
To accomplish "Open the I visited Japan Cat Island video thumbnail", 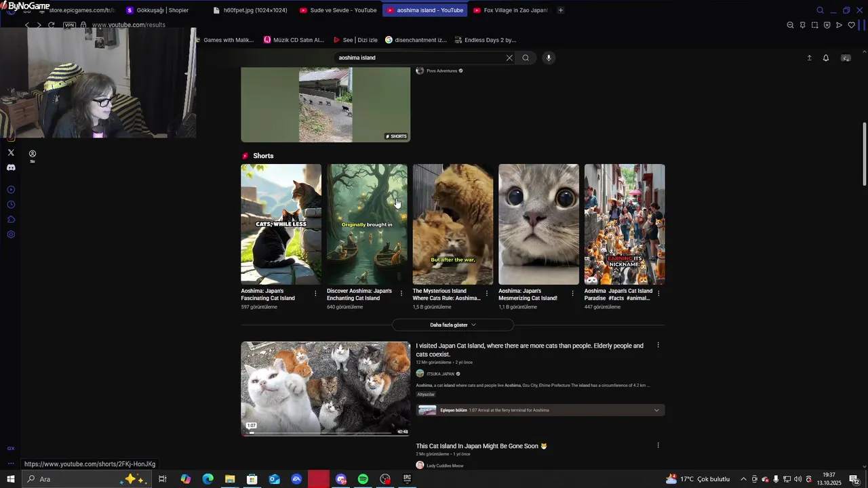I will pyautogui.click(x=325, y=388).
